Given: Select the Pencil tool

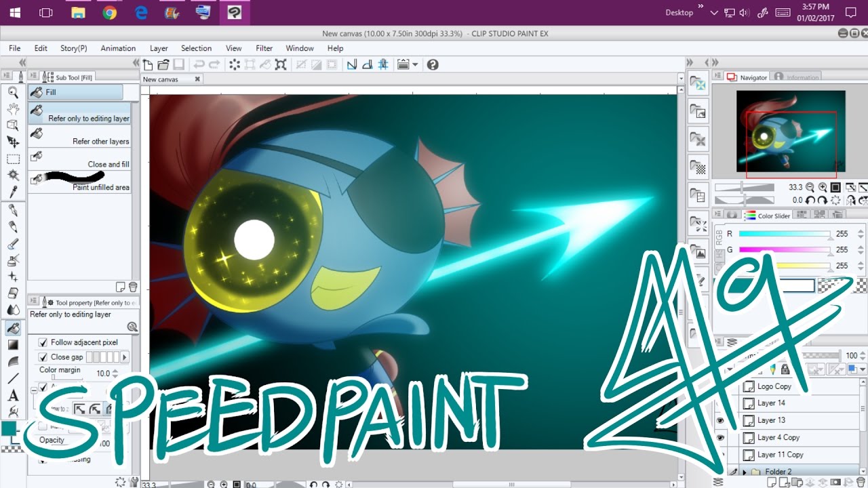Looking at the screenshot, I should [13, 227].
